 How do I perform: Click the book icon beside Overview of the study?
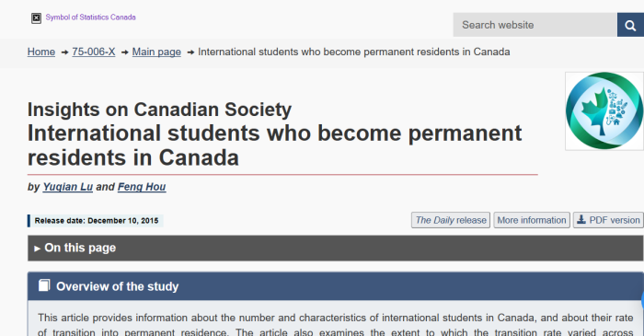click(44, 285)
